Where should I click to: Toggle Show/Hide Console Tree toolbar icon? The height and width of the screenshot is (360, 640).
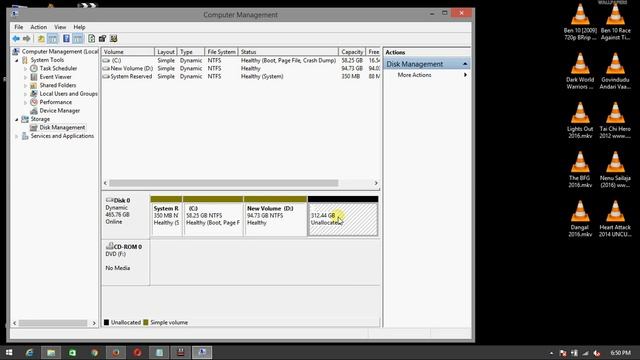53,39
